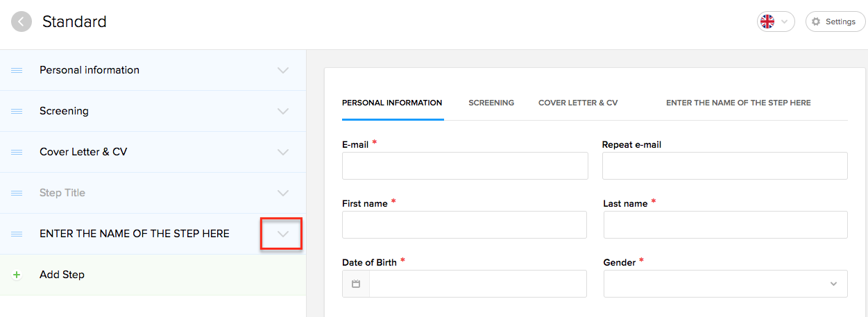
Task: Focus the Last name text field
Action: point(725,225)
